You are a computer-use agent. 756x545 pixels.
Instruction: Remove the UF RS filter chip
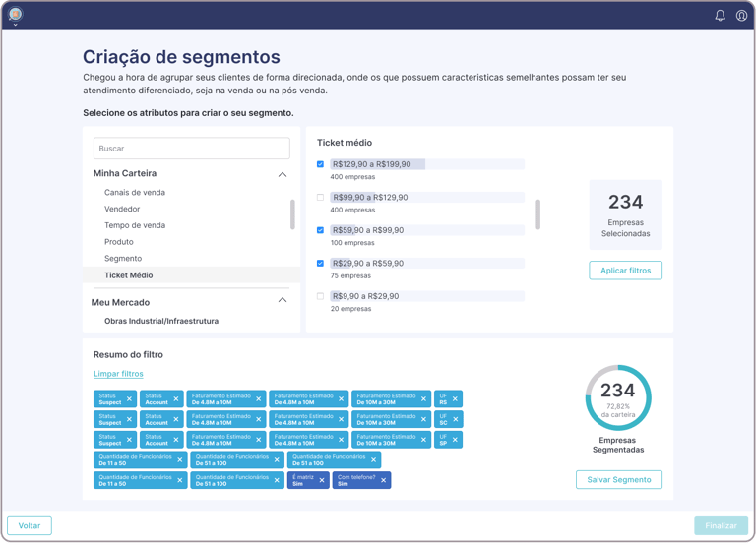[x=455, y=399]
